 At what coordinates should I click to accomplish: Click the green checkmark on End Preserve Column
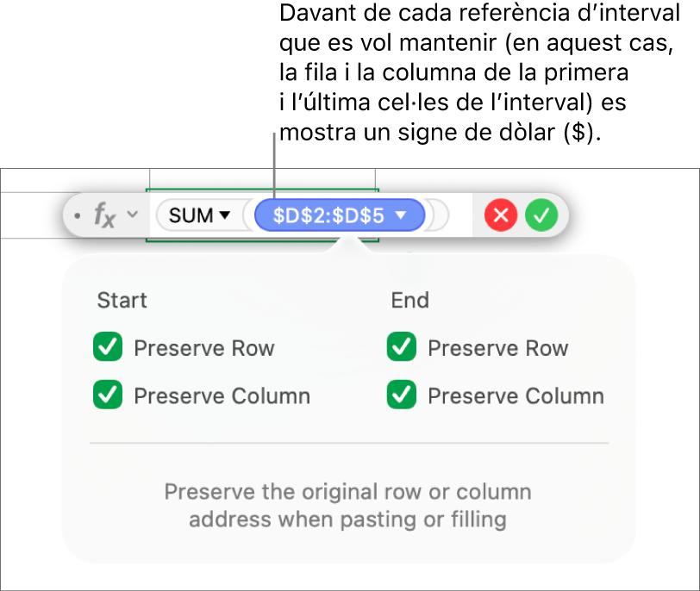pos(400,396)
